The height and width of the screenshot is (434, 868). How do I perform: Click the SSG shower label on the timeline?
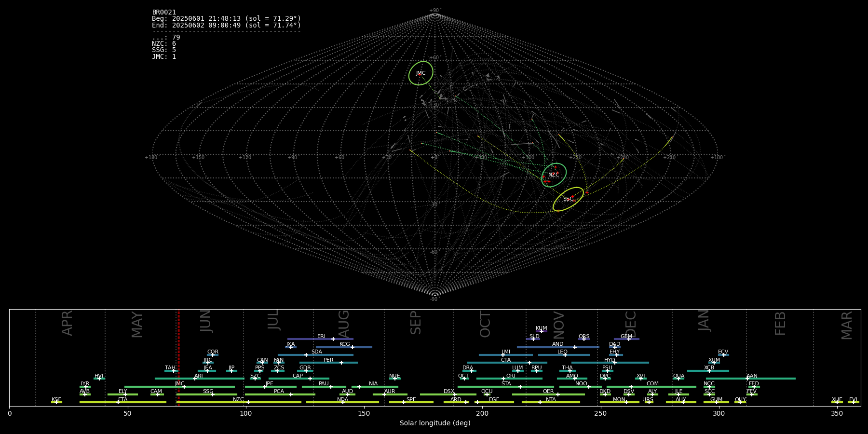pyautogui.click(x=208, y=392)
